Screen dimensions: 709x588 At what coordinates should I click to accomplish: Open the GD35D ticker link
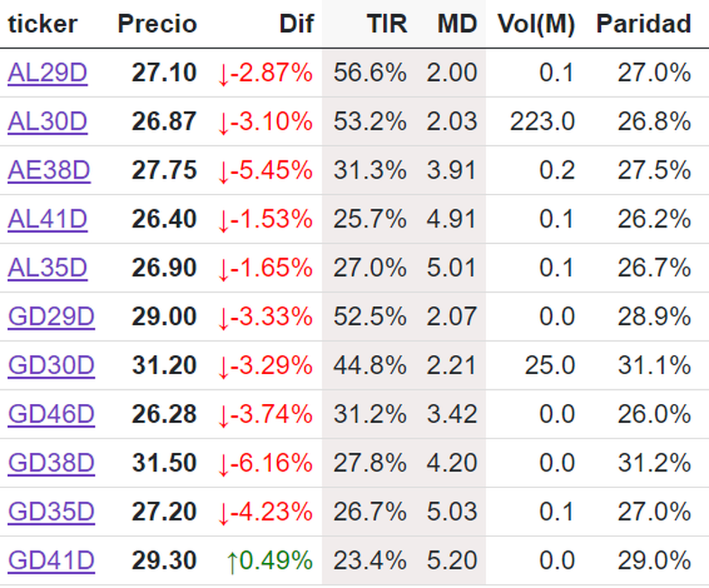tap(51, 512)
